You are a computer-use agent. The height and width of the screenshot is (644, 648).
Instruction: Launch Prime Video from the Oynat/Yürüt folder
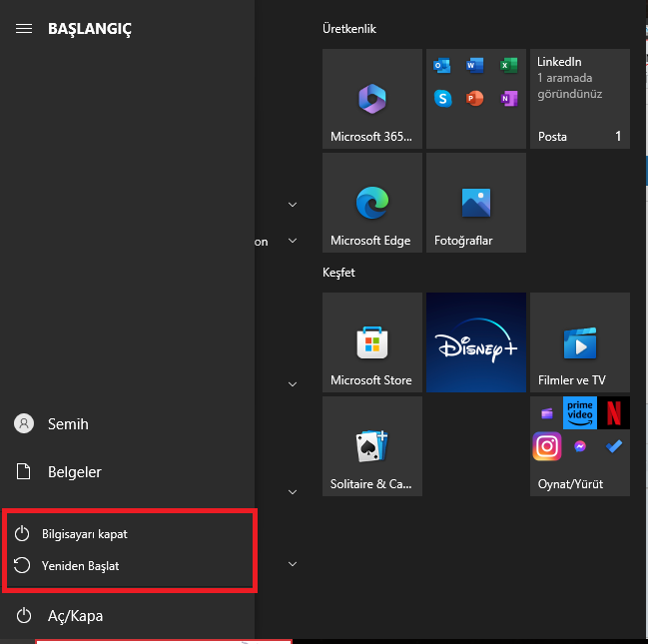(x=579, y=412)
